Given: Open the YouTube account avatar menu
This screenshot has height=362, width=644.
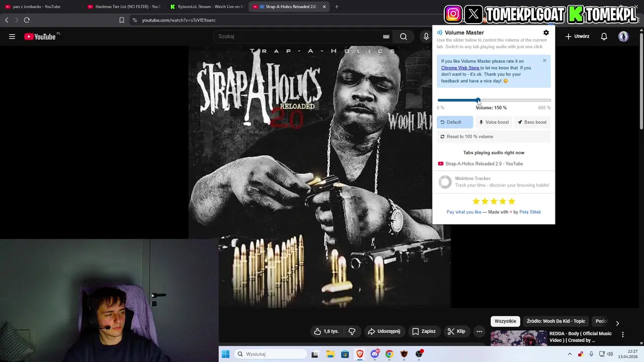Looking at the screenshot, I should (623, 36).
